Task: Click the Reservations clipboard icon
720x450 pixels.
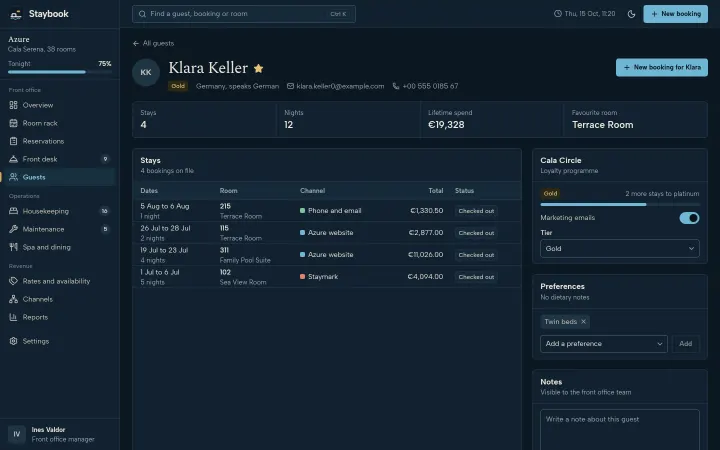Action: 13,141
